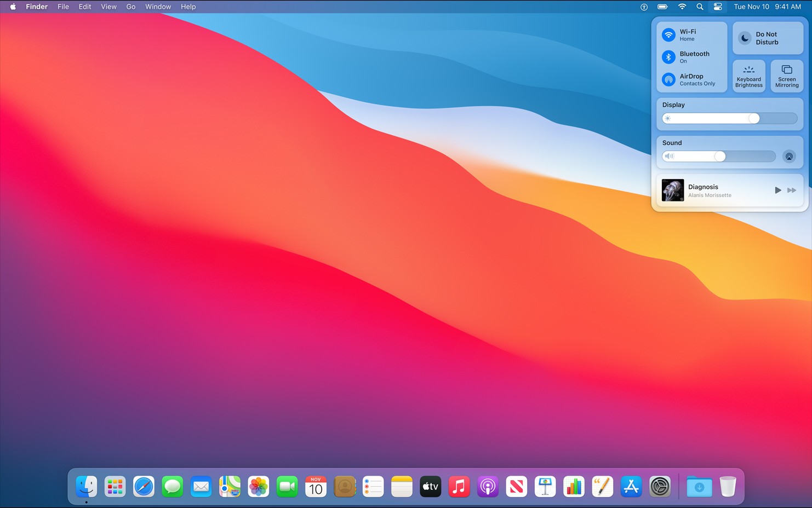Click the Display brightness slider

(x=729, y=119)
